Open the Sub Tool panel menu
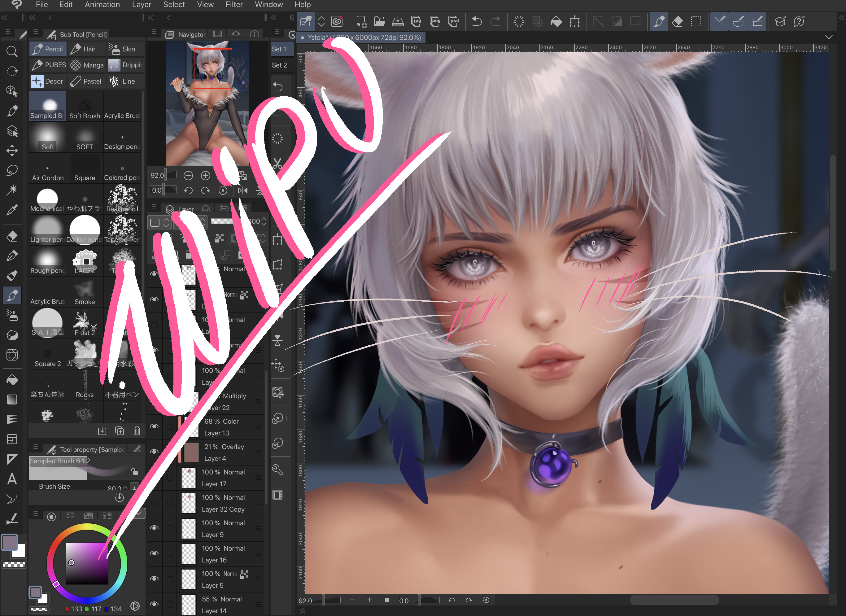The height and width of the screenshot is (616, 846). click(35, 33)
